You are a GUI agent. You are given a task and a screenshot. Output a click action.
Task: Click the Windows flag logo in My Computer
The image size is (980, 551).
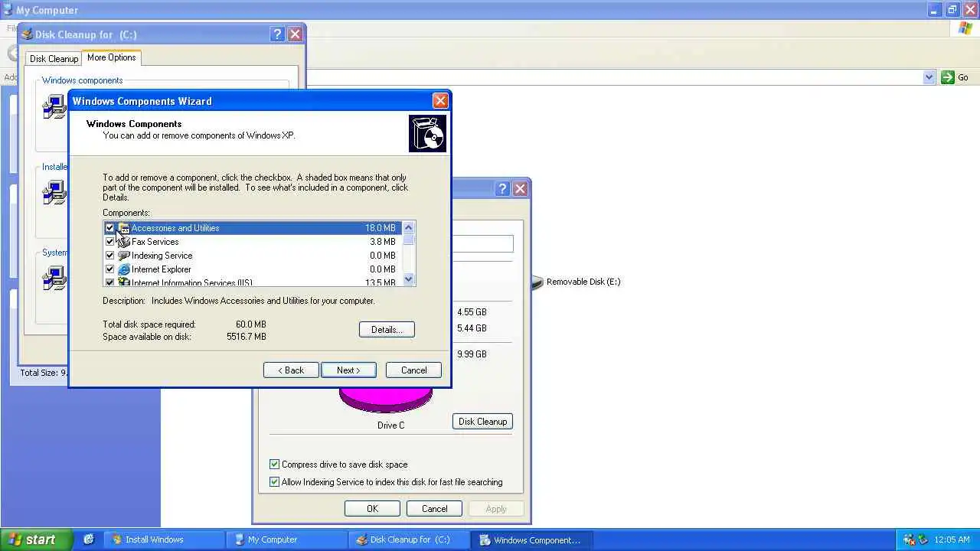pyautogui.click(x=965, y=28)
